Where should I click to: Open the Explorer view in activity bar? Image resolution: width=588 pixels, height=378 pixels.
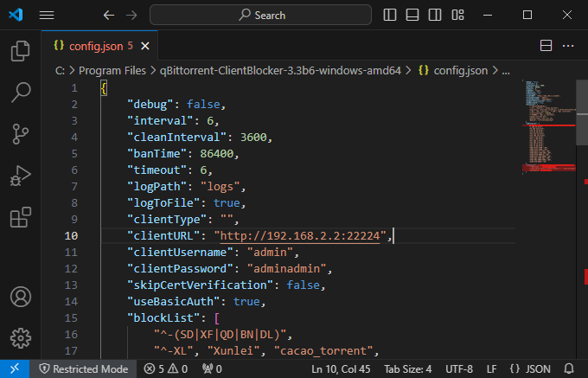click(x=20, y=51)
